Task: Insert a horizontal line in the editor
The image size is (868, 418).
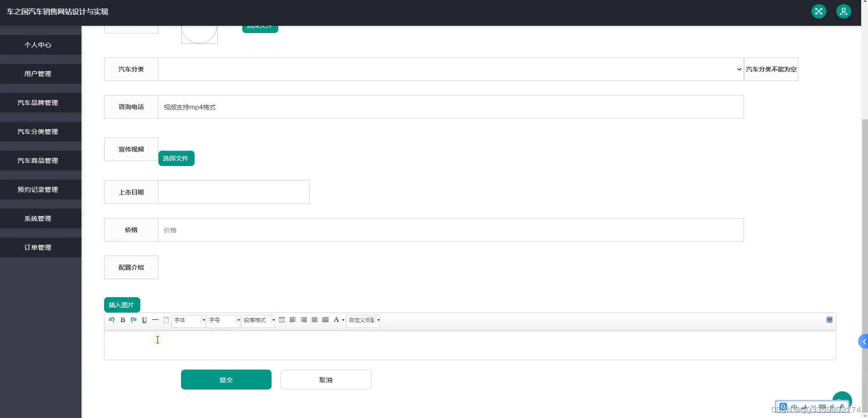Action: pyautogui.click(x=155, y=320)
